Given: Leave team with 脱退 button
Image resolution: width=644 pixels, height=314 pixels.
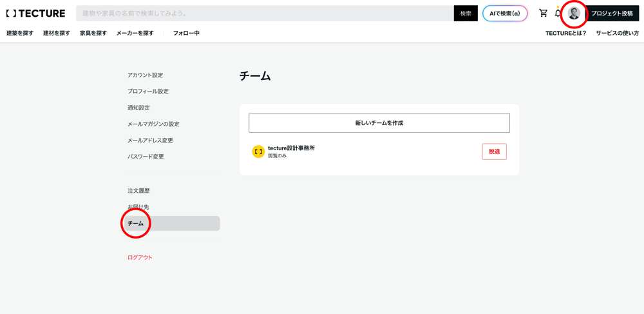Looking at the screenshot, I should coord(494,152).
